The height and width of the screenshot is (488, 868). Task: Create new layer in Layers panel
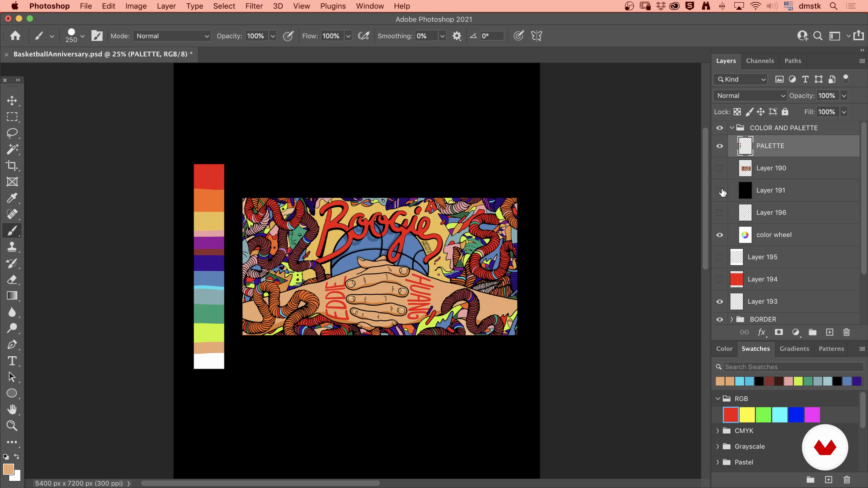pos(830,332)
